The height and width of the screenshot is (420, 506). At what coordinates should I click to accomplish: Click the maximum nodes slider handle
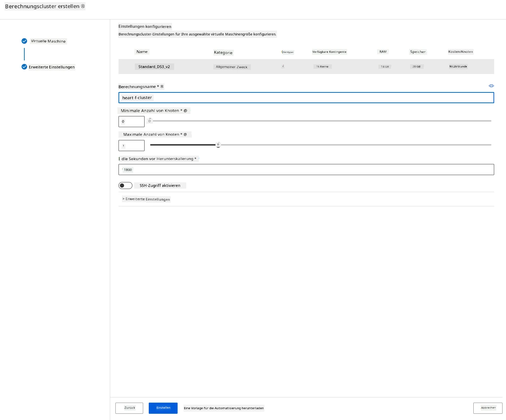[218, 145]
